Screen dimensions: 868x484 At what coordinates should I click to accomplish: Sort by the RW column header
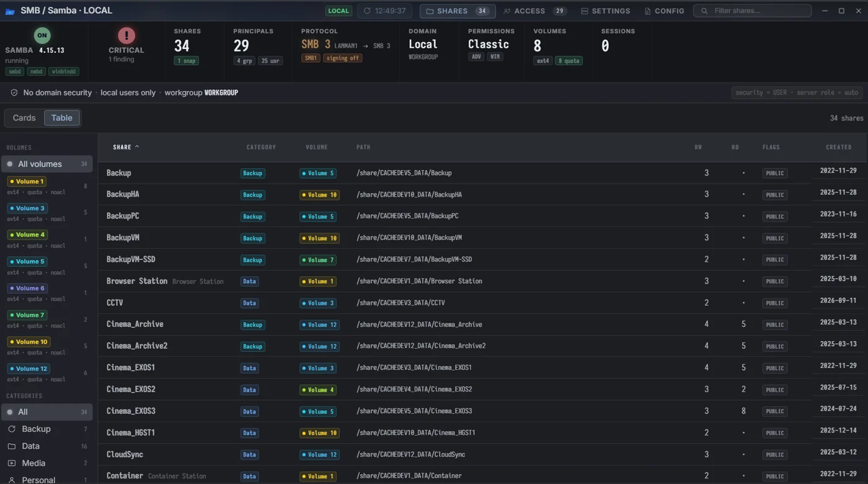[698, 147]
